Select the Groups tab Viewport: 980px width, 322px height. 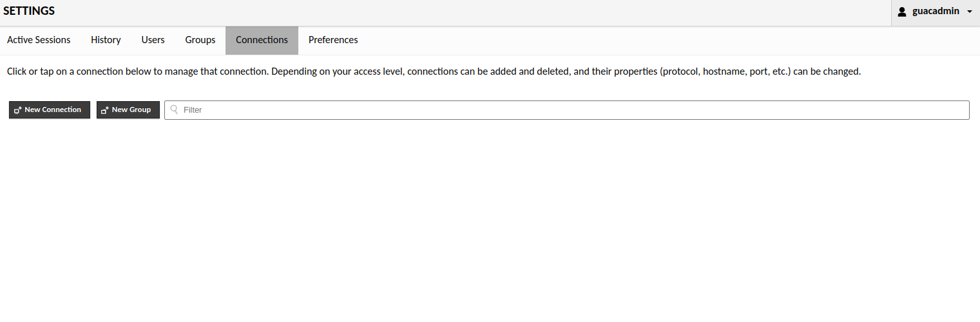pyautogui.click(x=200, y=40)
